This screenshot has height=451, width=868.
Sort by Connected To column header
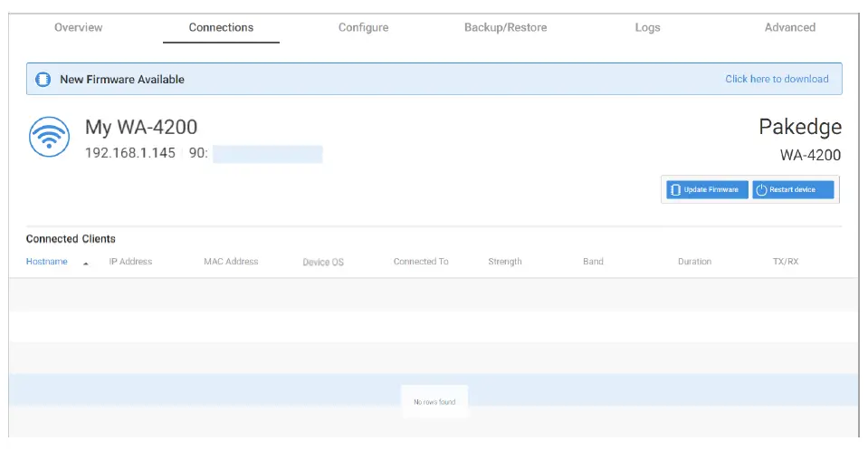421,262
